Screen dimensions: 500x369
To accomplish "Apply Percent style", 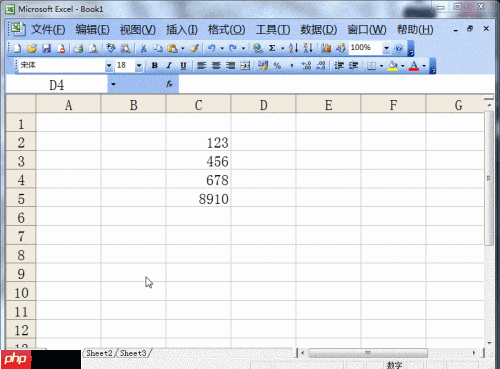I will 277,66.
